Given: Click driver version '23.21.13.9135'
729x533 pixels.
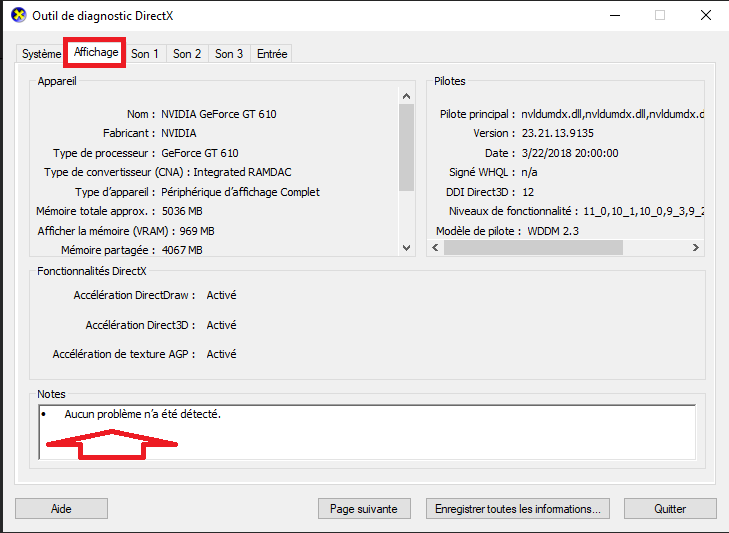Looking at the screenshot, I should coord(557,133).
